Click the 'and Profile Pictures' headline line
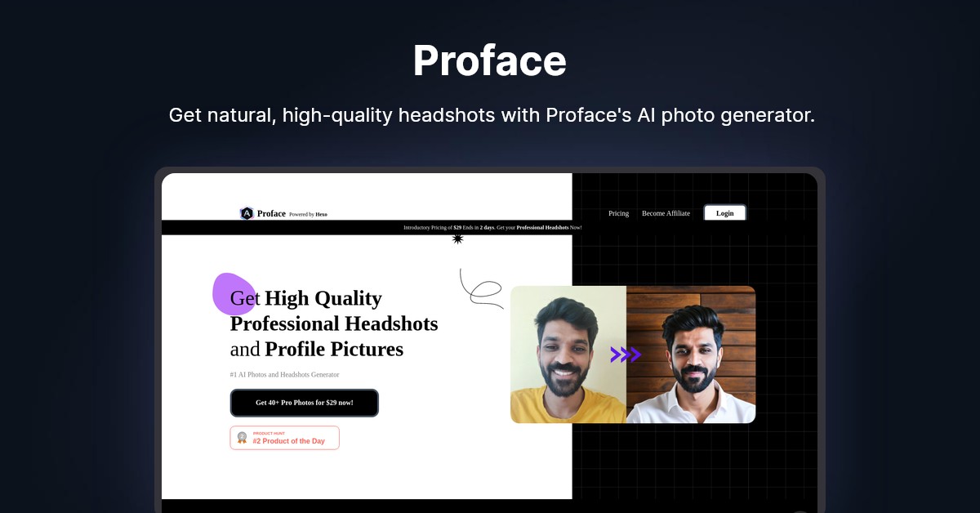Screen dimensions: 980x513 (x=317, y=349)
